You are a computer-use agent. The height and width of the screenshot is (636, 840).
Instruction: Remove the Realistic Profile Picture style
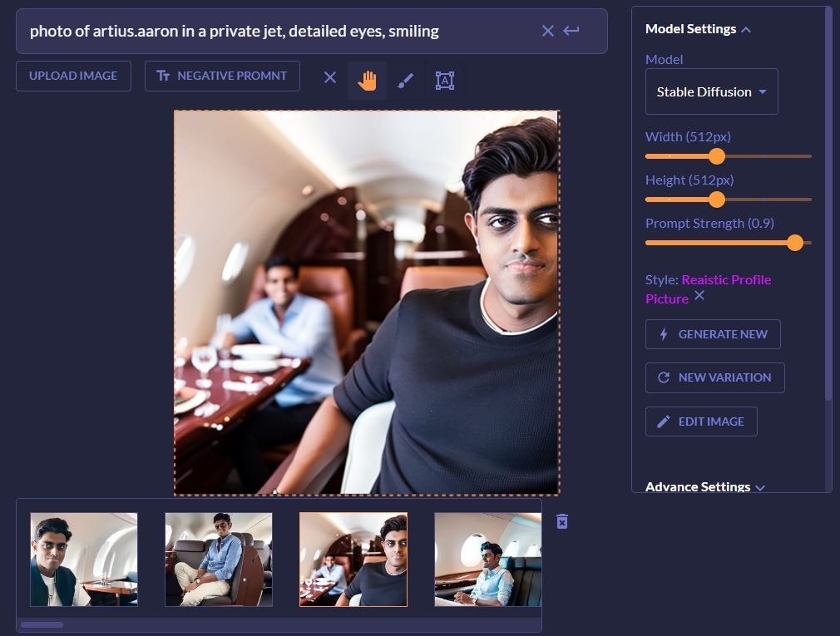pos(699,295)
